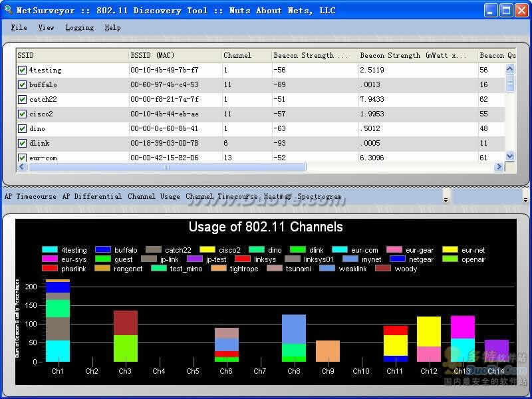Click the cisco2 legend color swatch
The image size is (532, 399).
(207, 250)
